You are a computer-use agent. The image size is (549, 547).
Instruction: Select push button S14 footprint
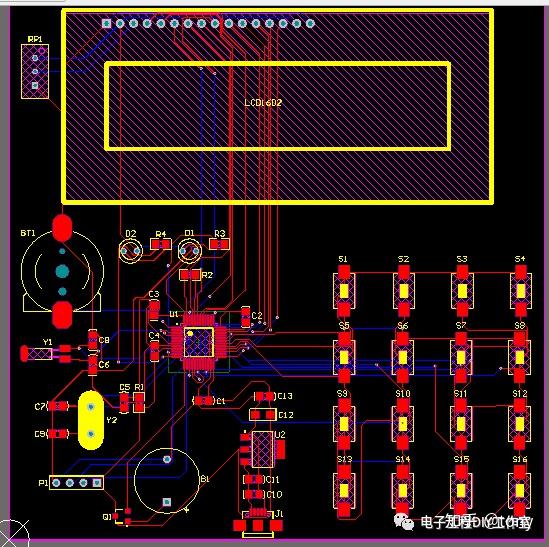click(403, 491)
